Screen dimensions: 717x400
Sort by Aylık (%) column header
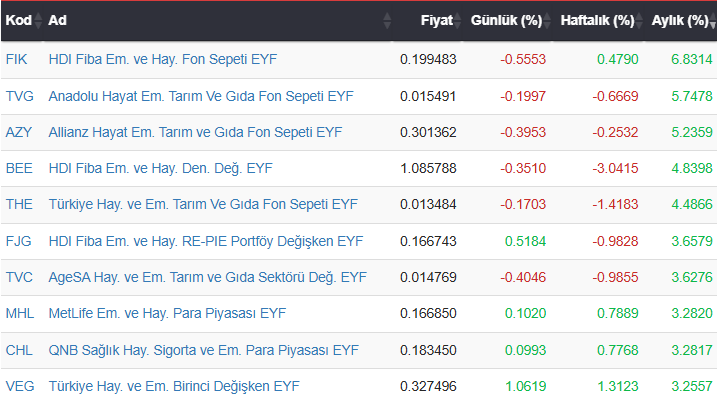(680, 21)
